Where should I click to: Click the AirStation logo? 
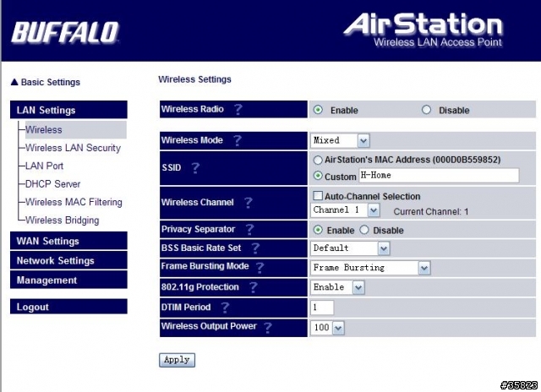click(423, 30)
